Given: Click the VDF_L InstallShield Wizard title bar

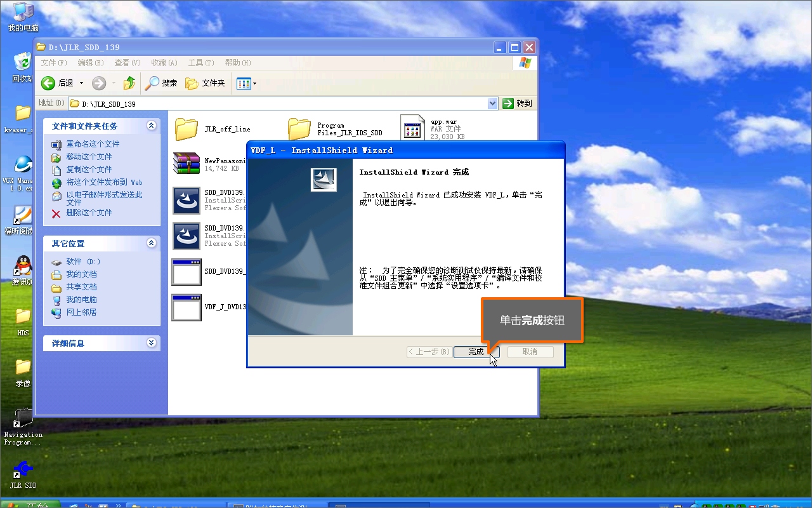Looking at the screenshot, I should (x=405, y=150).
